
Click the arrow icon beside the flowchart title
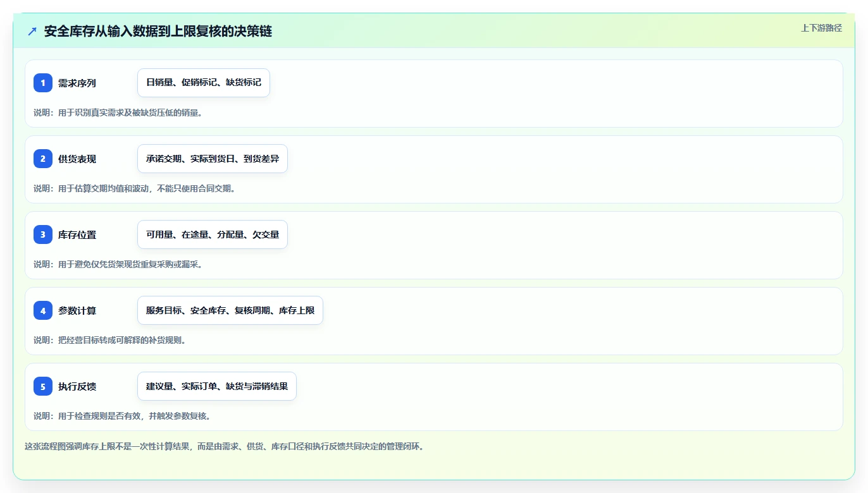coord(32,31)
